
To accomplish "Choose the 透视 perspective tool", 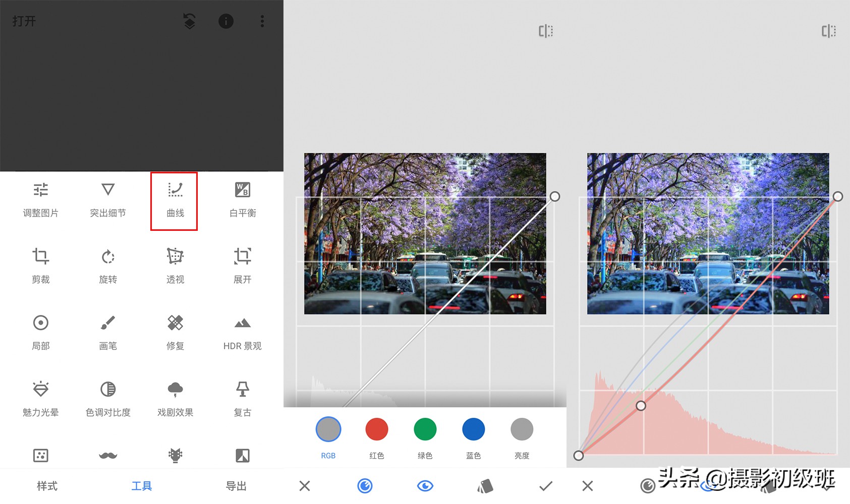I will (x=175, y=267).
